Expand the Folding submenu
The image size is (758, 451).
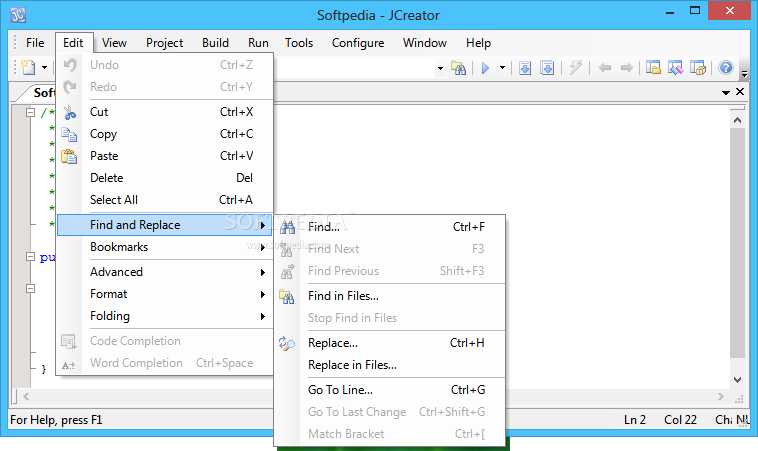coord(165,316)
